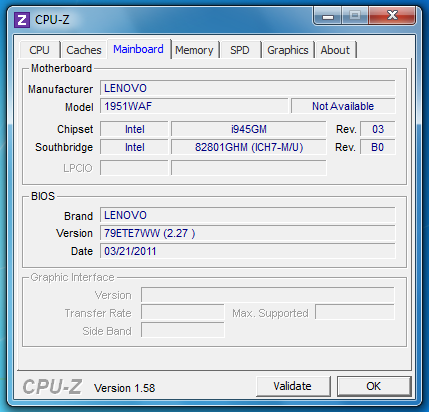Click the empty Side Band field

pyautogui.click(x=183, y=331)
